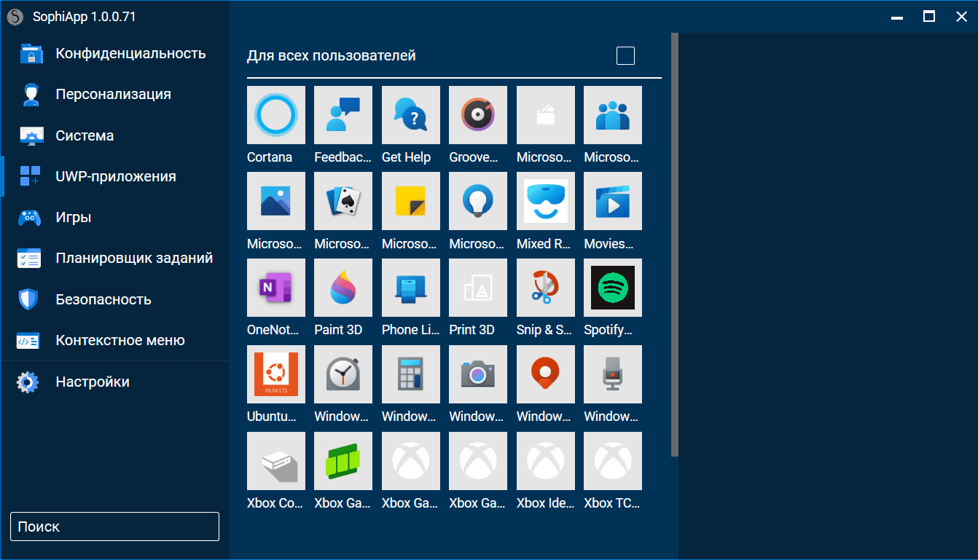This screenshot has height=560, width=978.
Task: Select the OneNote app tile
Action: click(x=276, y=288)
